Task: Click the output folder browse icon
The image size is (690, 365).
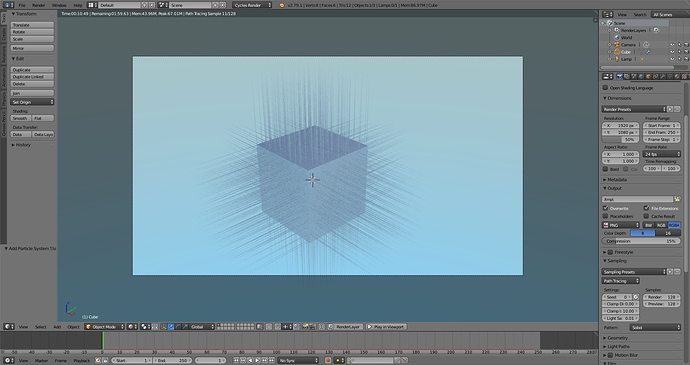Action: click(x=677, y=199)
